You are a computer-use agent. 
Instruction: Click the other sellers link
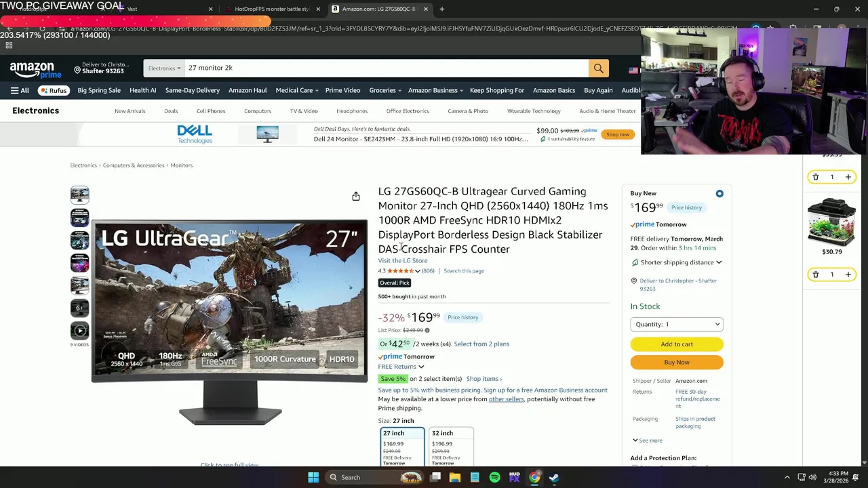click(x=507, y=399)
